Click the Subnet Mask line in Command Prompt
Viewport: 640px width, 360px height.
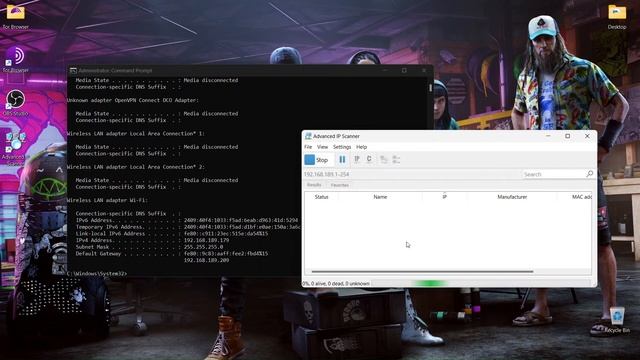tap(149, 247)
